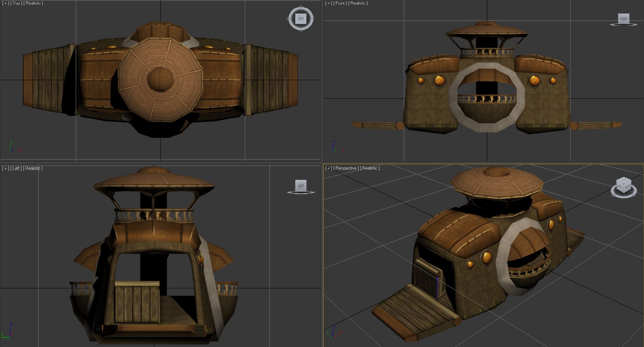The height and width of the screenshot is (347, 644).
Task: Open the [+] menu in the Top viewport
Action: (6, 3)
